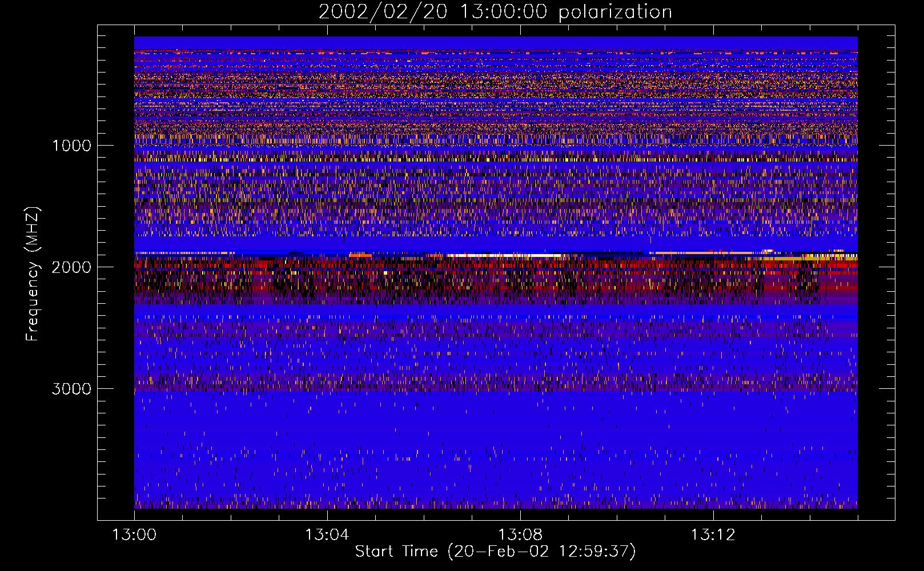
Task: Click the bright white emission streak near 2000 MHz
Action: coord(505,256)
